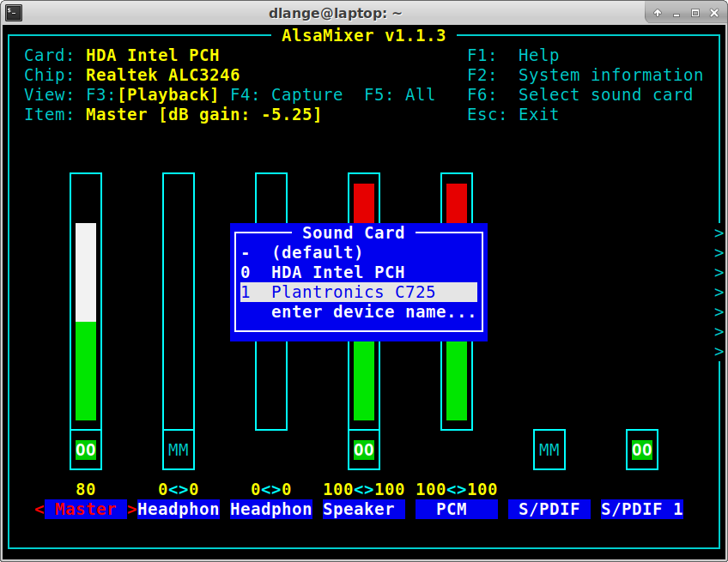
Task: Select the Master channel label
Action: coord(86,509)
